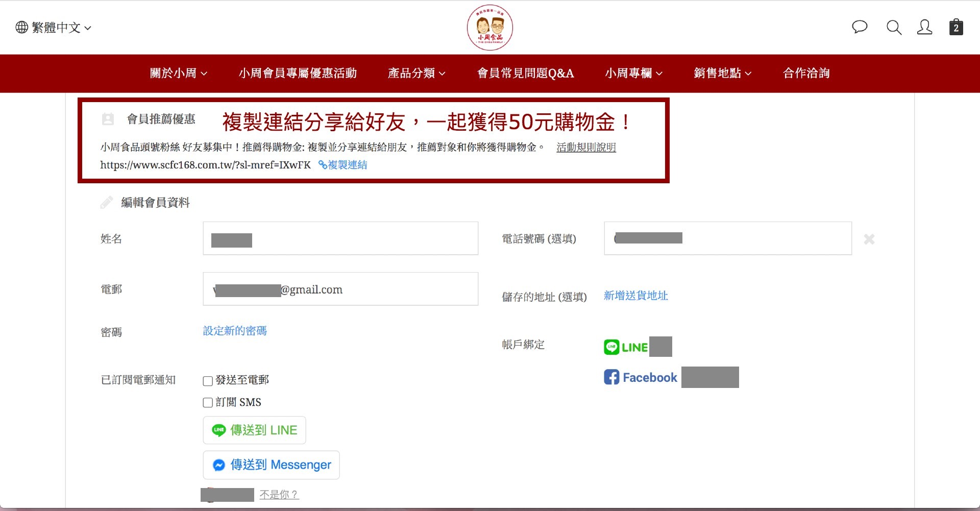Click the X icon beside phone number field
The height and width of the screenshot is (511, 980).
[869, 239]
